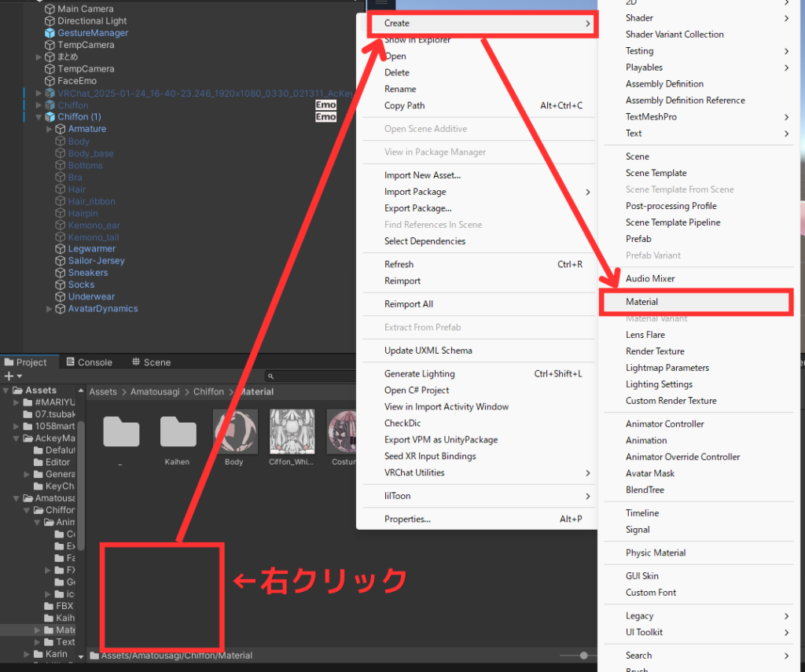This screenshot has width=805, height=672.
Task: Collapse the Chiffon (1) hierarchy entry
Action: pyautogui.click(x=39, y=117)
